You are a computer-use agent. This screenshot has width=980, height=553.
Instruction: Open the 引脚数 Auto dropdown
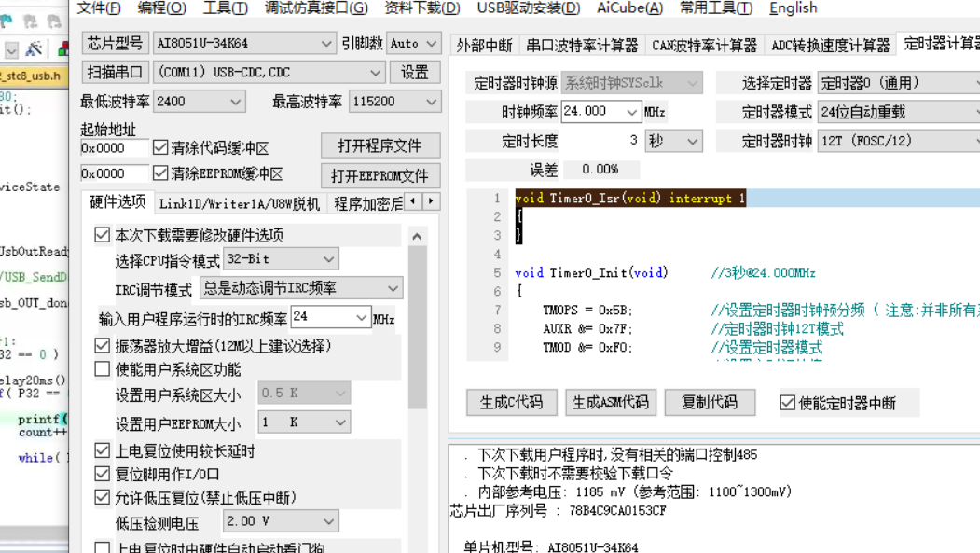pyautogui.click(x=414, y=43)
